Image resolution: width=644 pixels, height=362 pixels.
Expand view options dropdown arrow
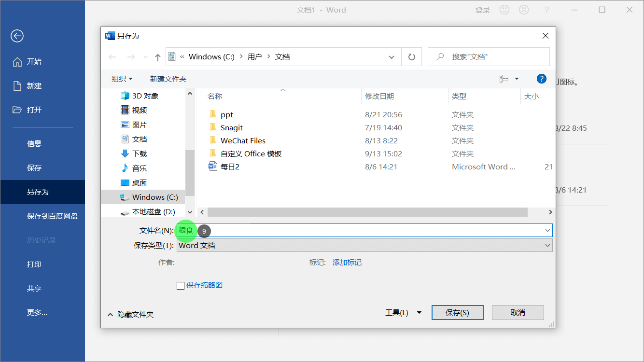517,79
